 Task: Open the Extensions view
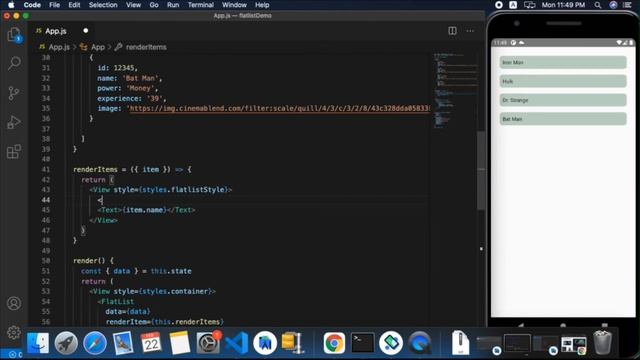click(14, 151)
